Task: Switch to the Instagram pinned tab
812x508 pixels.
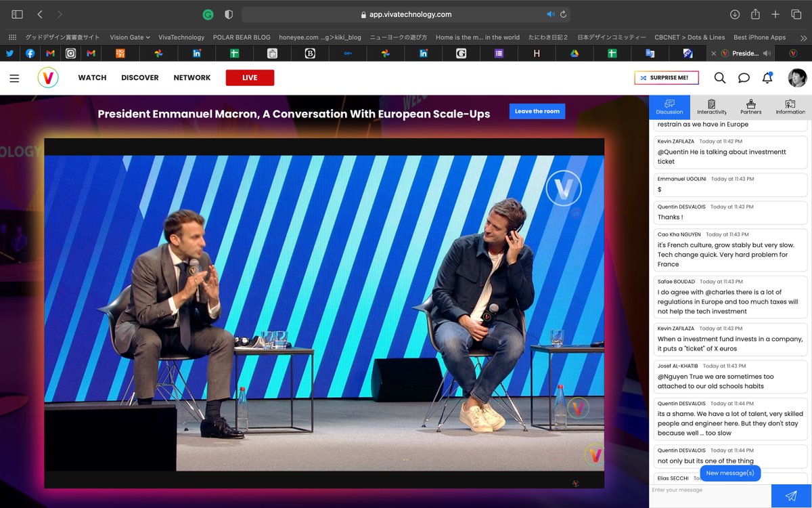Action: coord(70,53)
